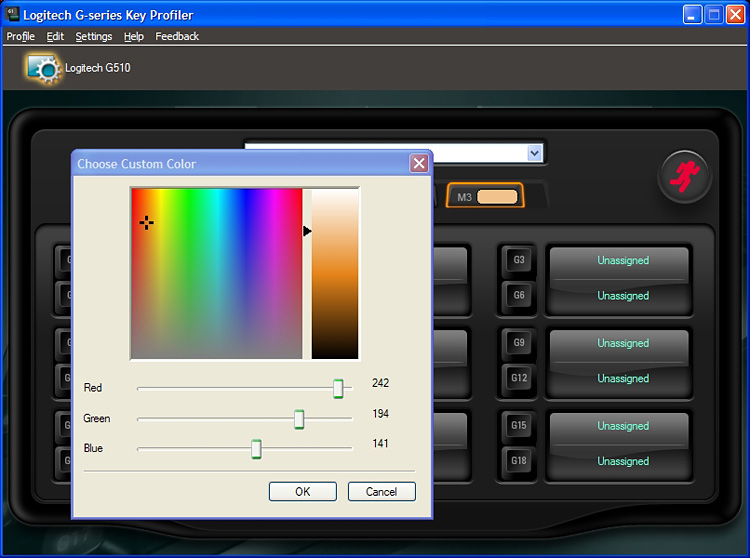Confirm color with OK button

click(303, 492)
